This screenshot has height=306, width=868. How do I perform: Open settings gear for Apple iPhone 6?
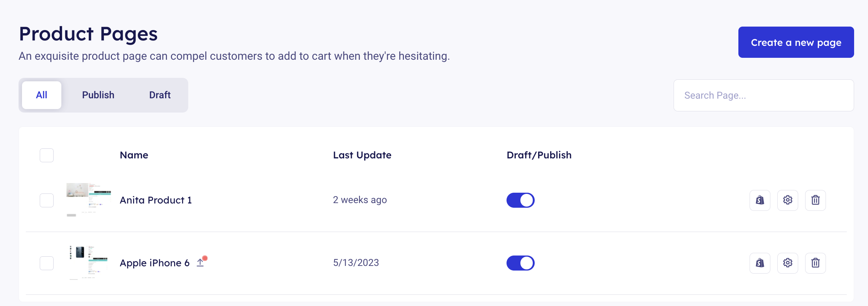tap(787, 263)
